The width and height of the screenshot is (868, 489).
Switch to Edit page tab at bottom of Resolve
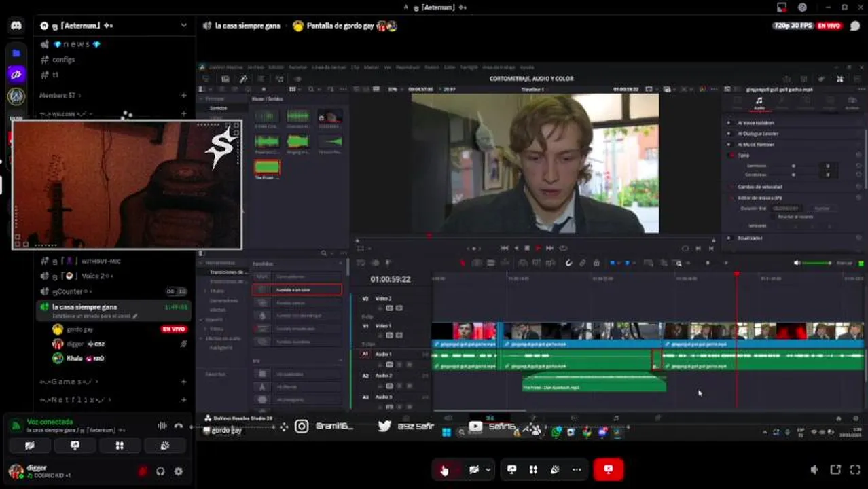(490, 418)
